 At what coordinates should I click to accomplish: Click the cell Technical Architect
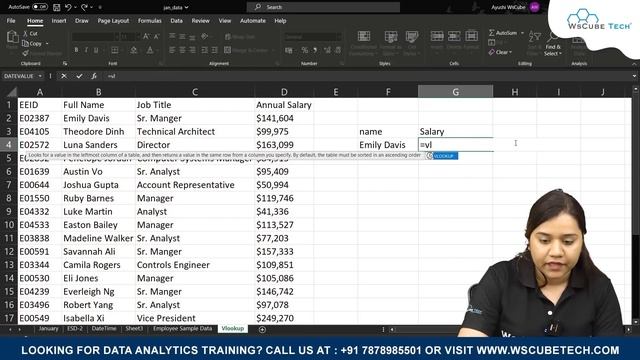[x=195, y=131]
